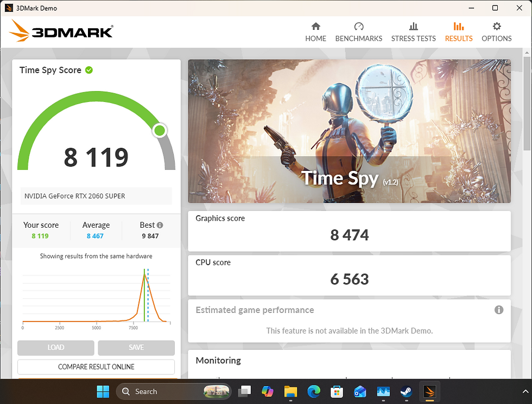532x404 pixels.
Task: Click the taskbar Search box
Action: pos(173,392)
